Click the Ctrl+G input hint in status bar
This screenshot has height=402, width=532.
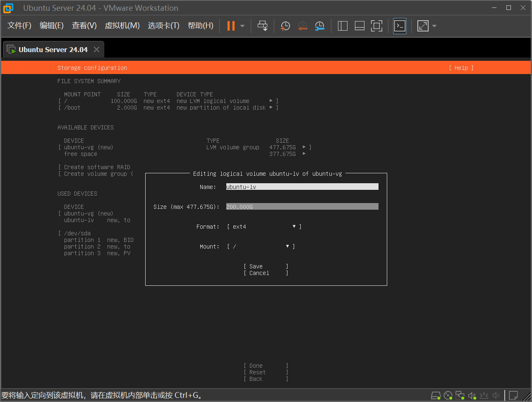tap(102, 395)
